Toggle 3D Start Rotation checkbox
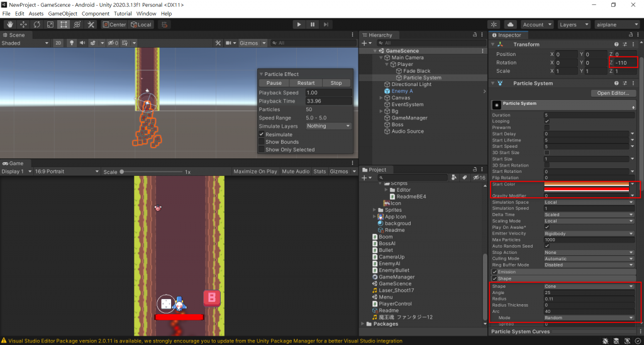 click(547, 165)
